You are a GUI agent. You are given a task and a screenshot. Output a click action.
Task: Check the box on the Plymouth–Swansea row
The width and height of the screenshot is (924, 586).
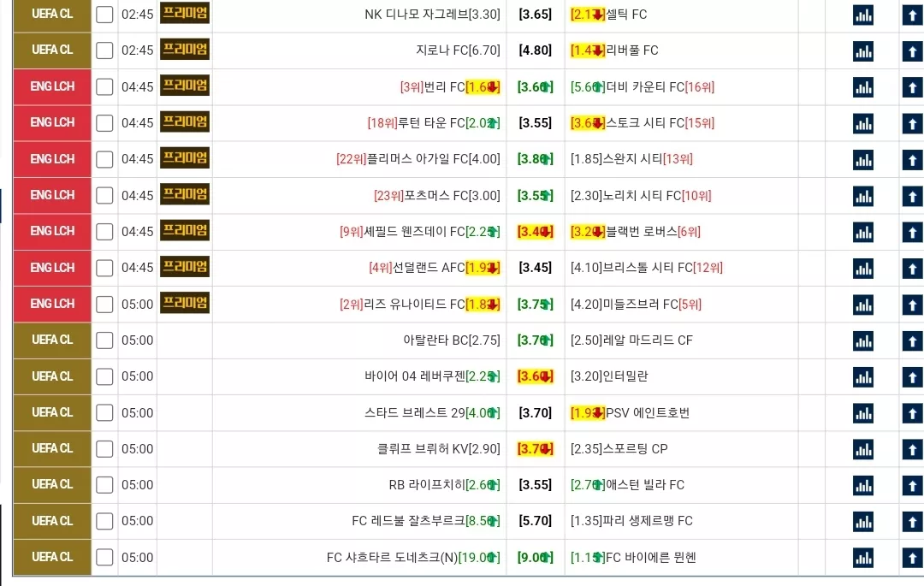coord(104,159)
